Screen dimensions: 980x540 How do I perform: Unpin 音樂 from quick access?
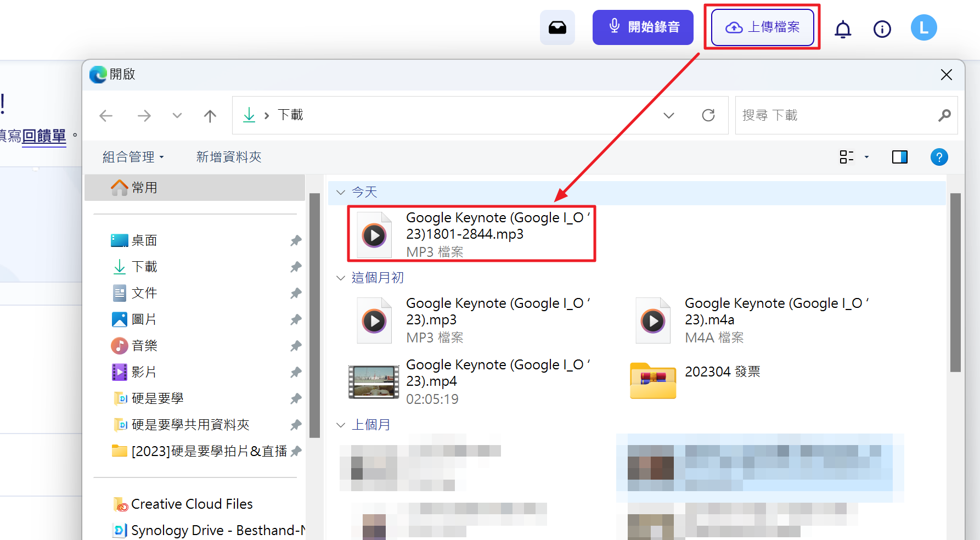296,346
